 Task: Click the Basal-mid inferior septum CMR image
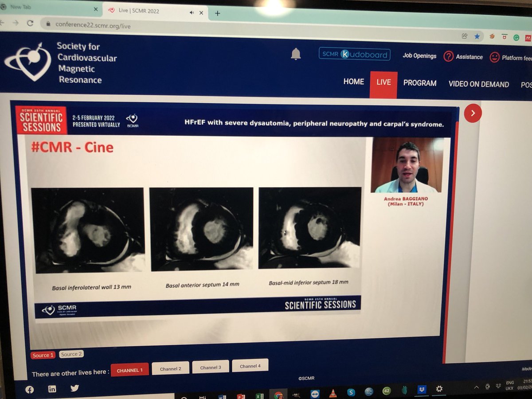click(x=310, y=228)
